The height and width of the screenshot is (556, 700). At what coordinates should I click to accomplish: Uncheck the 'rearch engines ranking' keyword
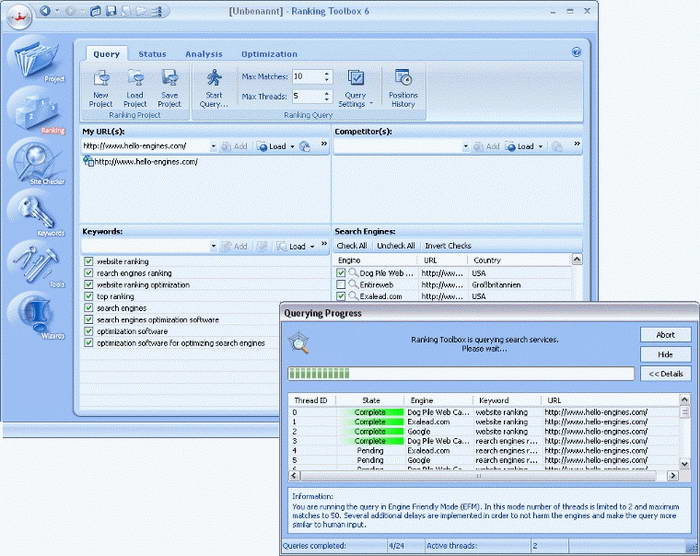pyautogui.click(x=88, y=273)
